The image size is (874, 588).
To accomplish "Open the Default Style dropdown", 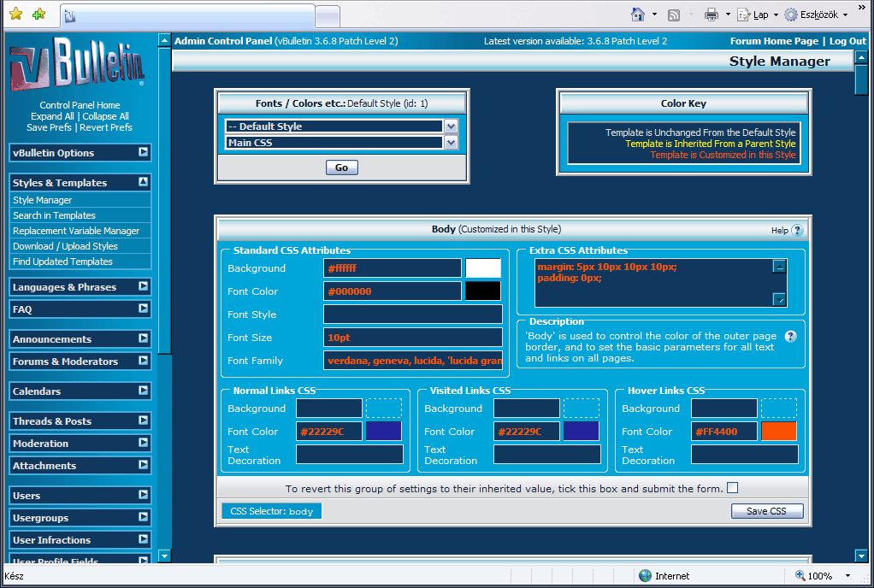I will (451, 126).
